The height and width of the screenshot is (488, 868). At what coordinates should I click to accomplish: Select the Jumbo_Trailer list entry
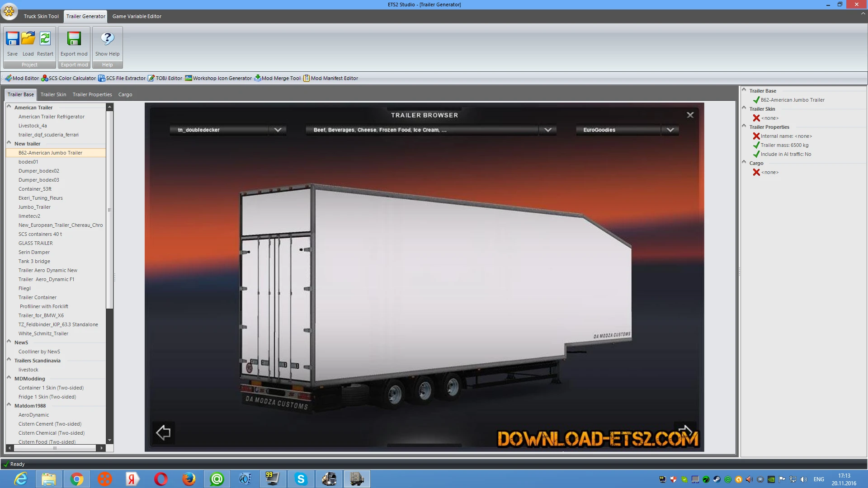click(x=34, y=207)
